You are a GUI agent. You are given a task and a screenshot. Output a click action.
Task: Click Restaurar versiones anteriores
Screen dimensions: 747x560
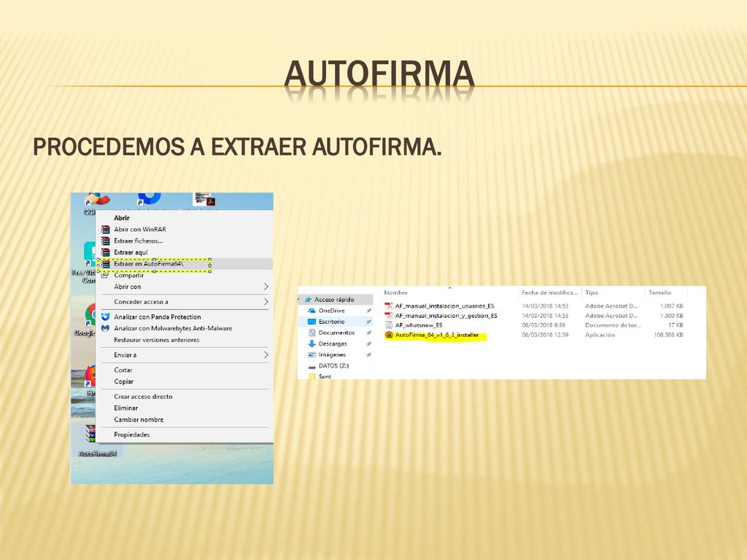point(156,340)
